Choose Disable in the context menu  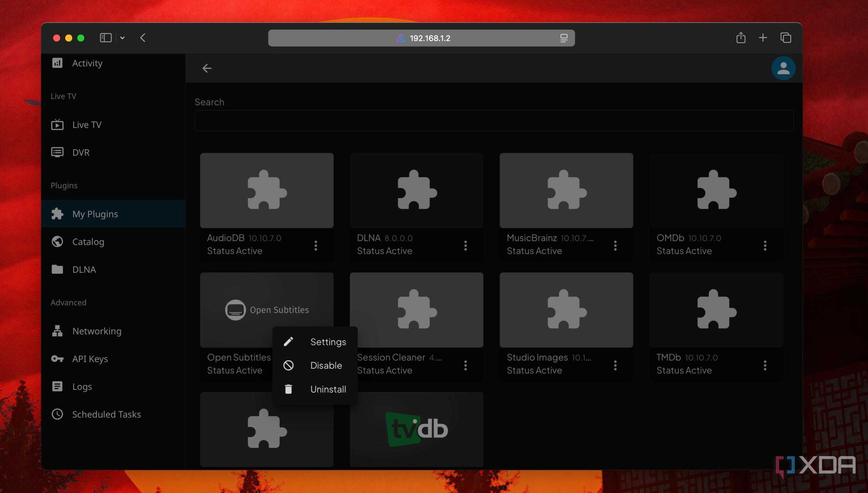tap(315, 365)
